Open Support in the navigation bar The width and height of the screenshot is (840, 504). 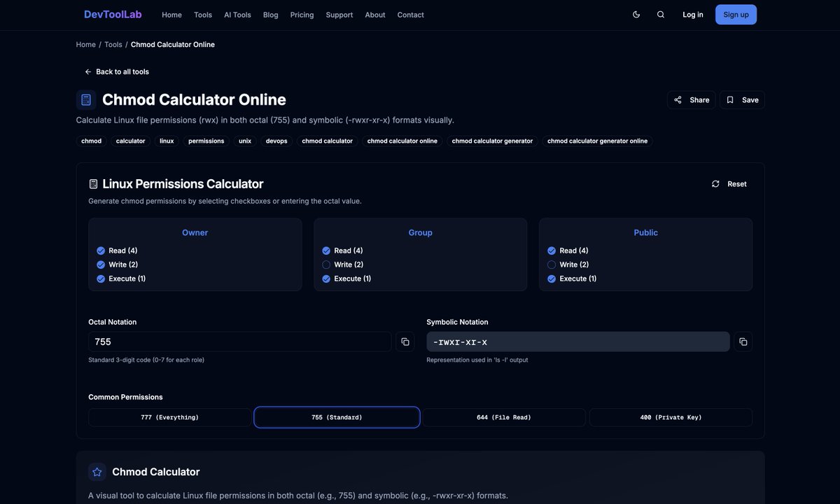click(339, 15)
